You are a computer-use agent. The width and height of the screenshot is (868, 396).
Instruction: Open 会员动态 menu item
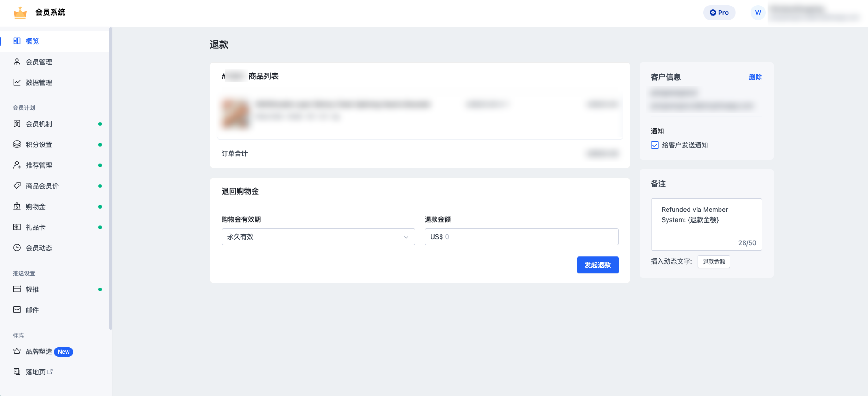pyautogui.click(x=55, y=248)
